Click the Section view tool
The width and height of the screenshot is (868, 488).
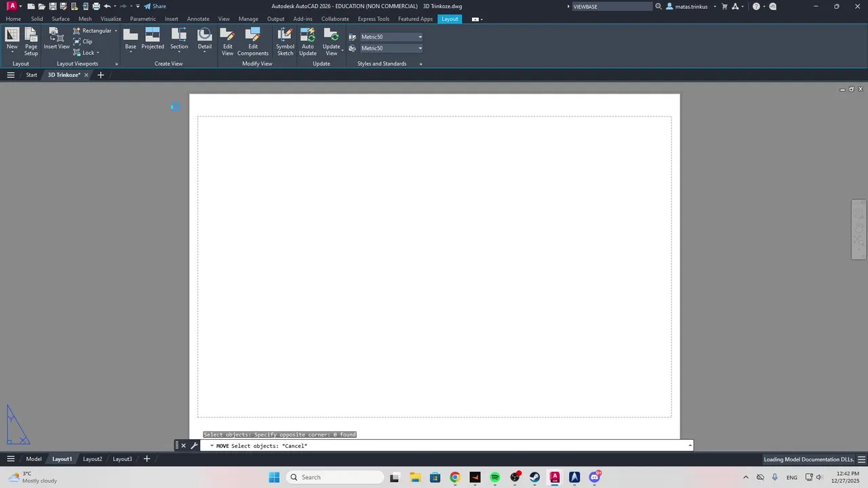(179, 39)
